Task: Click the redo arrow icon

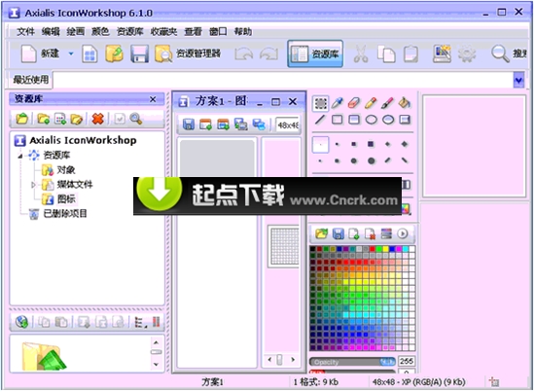Action: point(268,53)
